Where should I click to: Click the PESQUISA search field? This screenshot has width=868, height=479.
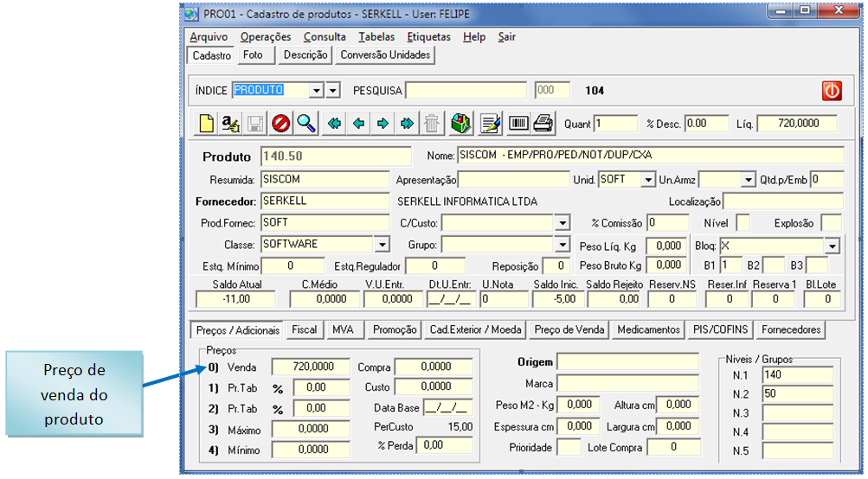point(466,90)
